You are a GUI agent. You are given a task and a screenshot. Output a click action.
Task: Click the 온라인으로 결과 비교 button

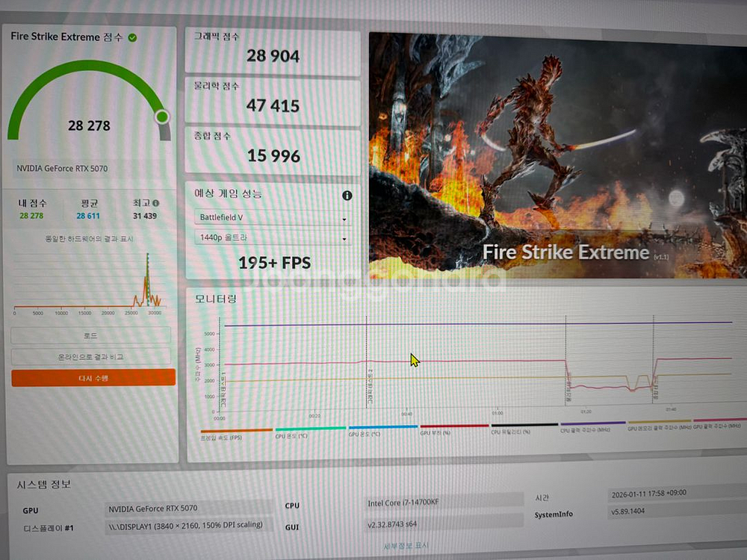[x=90, y=357]
